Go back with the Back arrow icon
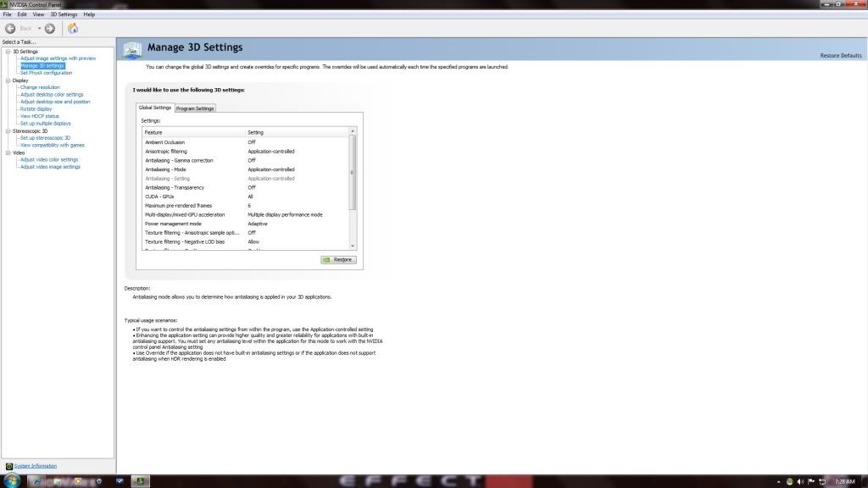The height and width of the screenshot is (488, 868). (x=10, y=28)
